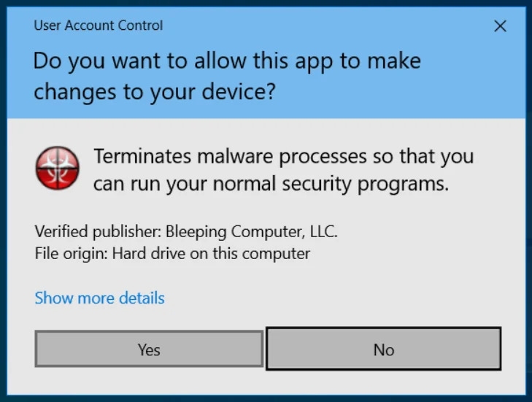Click Yes to allow the app
This screenshot has height=402, width=532.
tap(149, 349)
